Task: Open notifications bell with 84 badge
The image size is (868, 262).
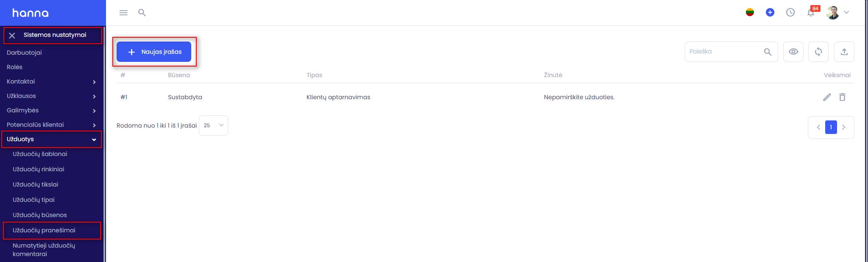Action: pos(812,11)
